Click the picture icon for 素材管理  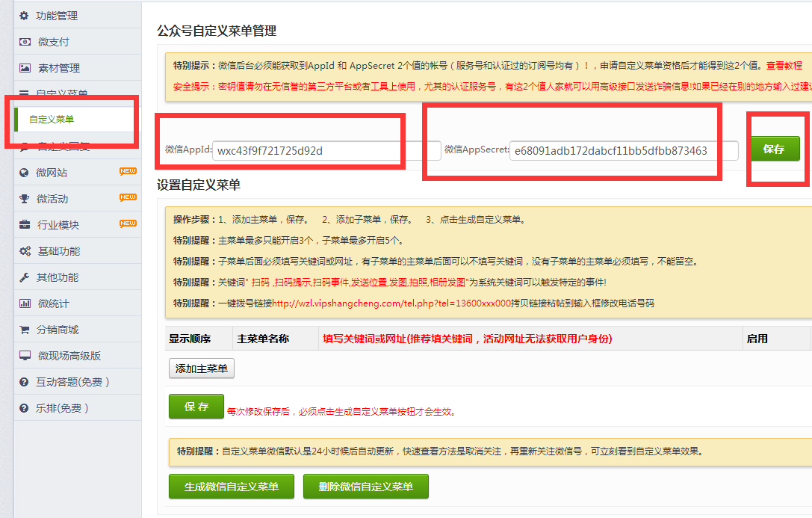[x=25, y=68]
